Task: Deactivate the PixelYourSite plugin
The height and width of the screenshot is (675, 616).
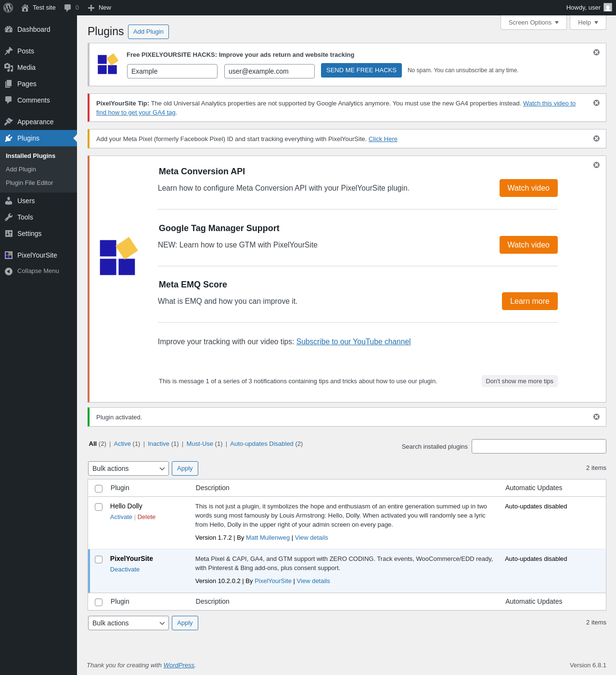Action: pos(125,570)
